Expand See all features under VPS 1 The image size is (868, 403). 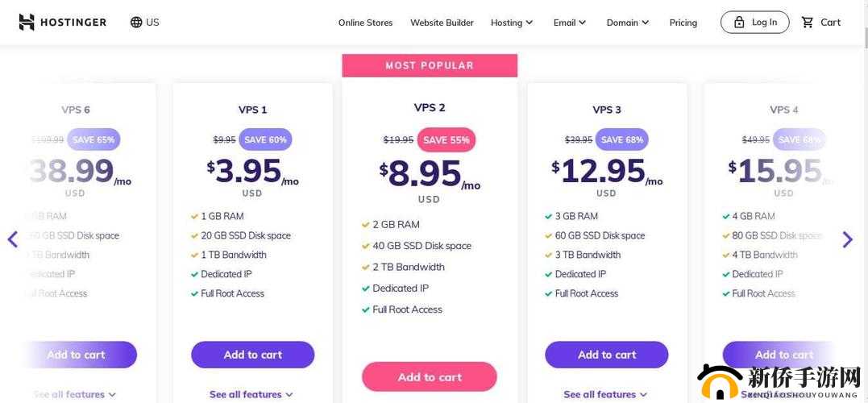click(x=251, y=394)
